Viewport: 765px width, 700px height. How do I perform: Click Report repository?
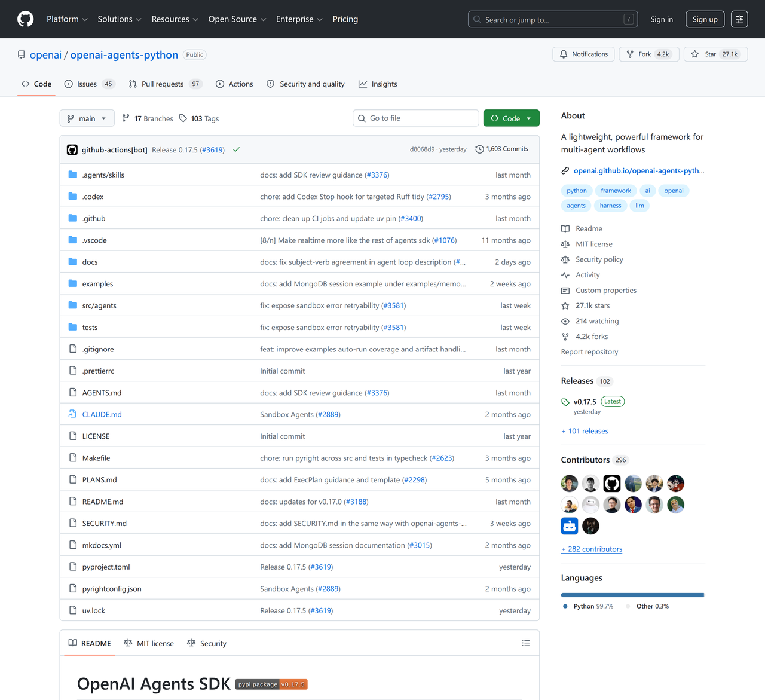[x=589, y=352]
